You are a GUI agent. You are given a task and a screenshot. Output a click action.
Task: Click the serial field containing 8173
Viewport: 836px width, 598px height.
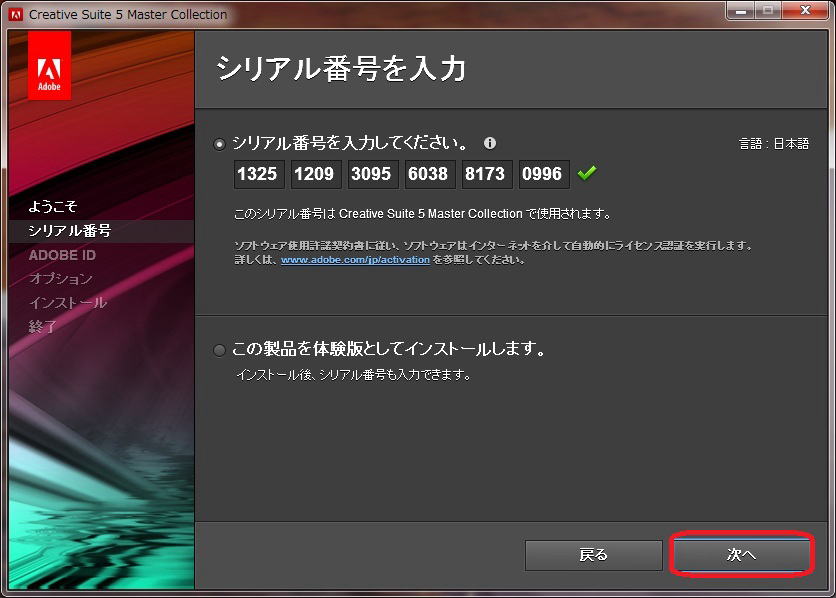tap(487, 174)
